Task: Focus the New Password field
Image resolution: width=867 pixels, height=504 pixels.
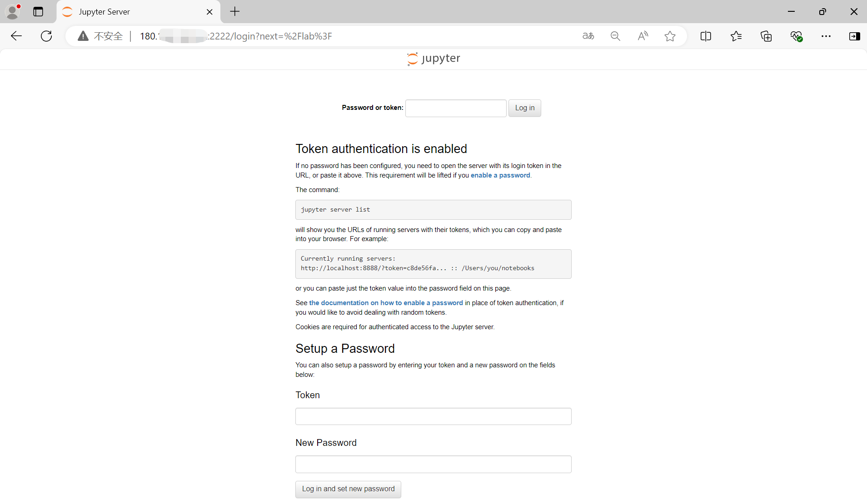Action: [x=433, y=464]
